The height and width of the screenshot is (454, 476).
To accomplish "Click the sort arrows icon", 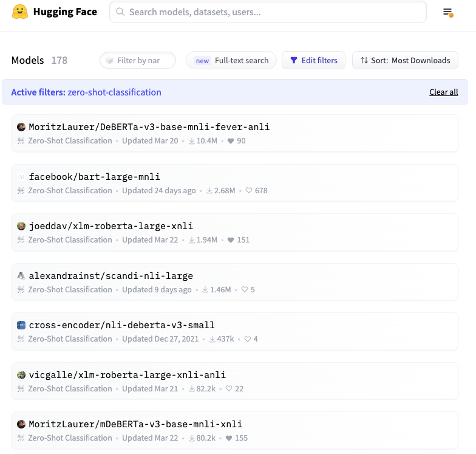I will 364,61.
